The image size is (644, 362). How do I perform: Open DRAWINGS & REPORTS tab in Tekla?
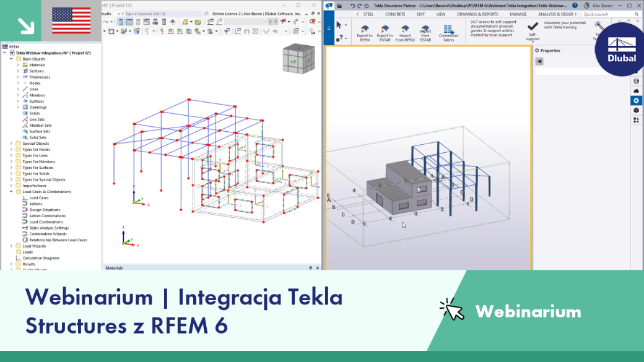point(477,14)
